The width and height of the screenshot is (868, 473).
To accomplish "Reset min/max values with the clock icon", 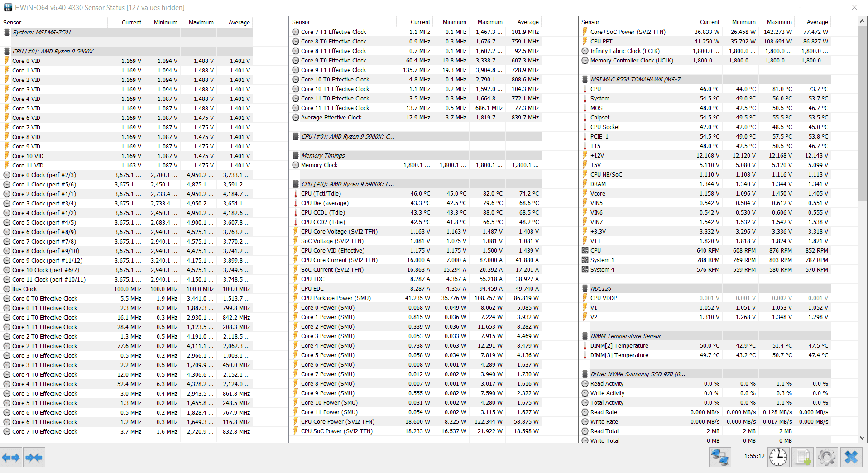I will tap(778, 457).
